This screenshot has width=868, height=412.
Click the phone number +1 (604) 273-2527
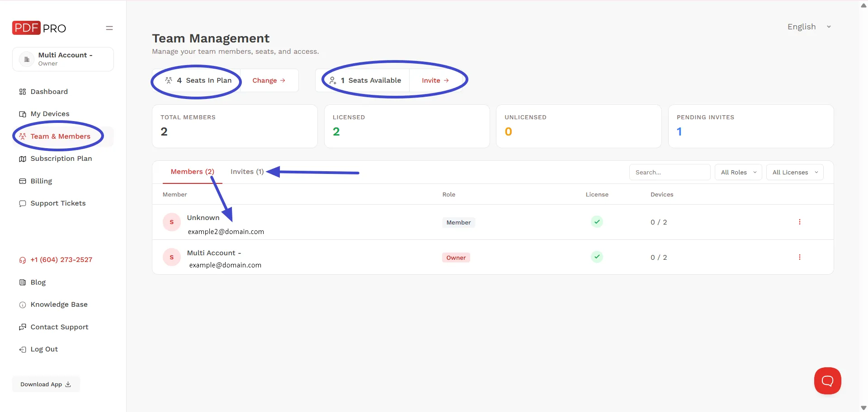click(x=56, y=260)
